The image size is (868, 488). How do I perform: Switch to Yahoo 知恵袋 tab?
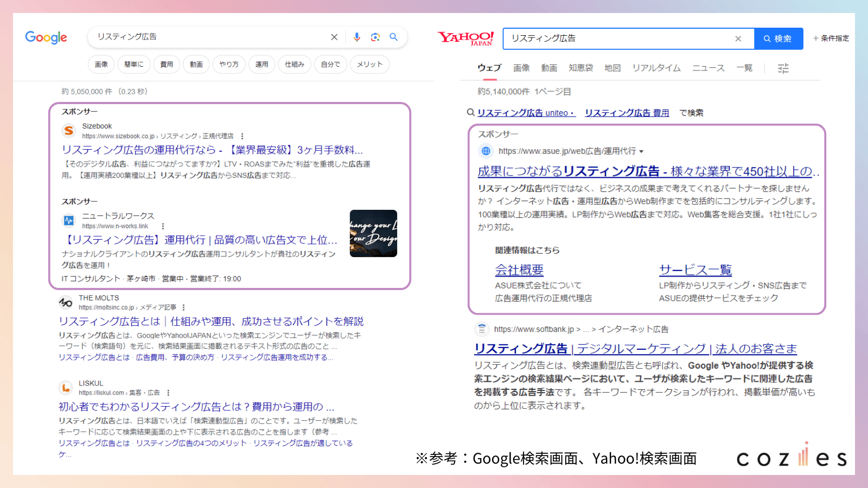click(x=580, y=68)
